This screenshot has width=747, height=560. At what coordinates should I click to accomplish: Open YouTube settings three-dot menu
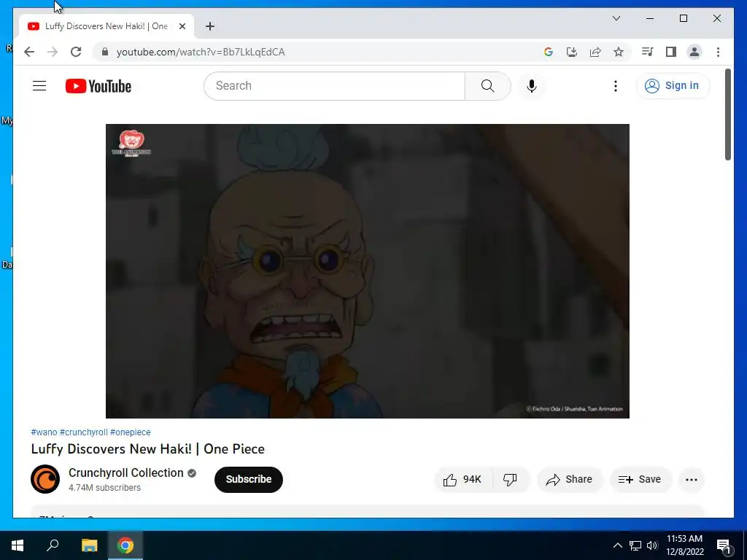point(616,86)
